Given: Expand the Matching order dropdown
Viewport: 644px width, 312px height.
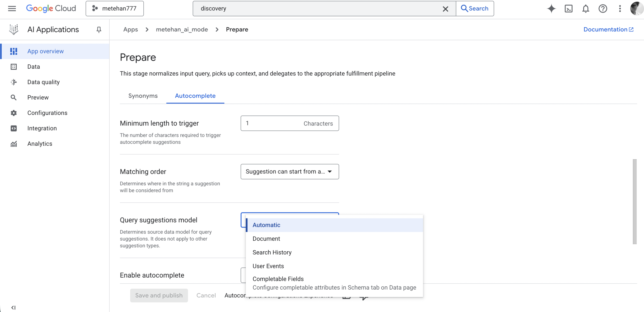Looking at the screenshot, I should pyautogui.click(x=290, y=172).
